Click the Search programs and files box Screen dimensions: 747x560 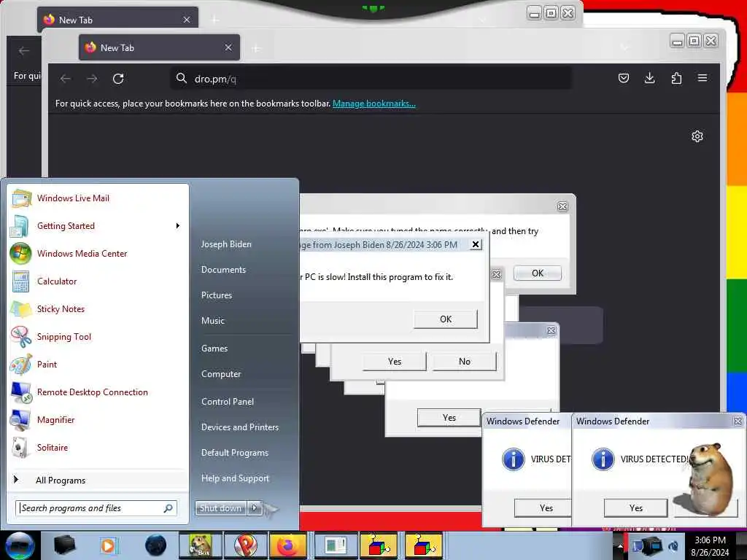pyautogui.click(x=96, y=508)
